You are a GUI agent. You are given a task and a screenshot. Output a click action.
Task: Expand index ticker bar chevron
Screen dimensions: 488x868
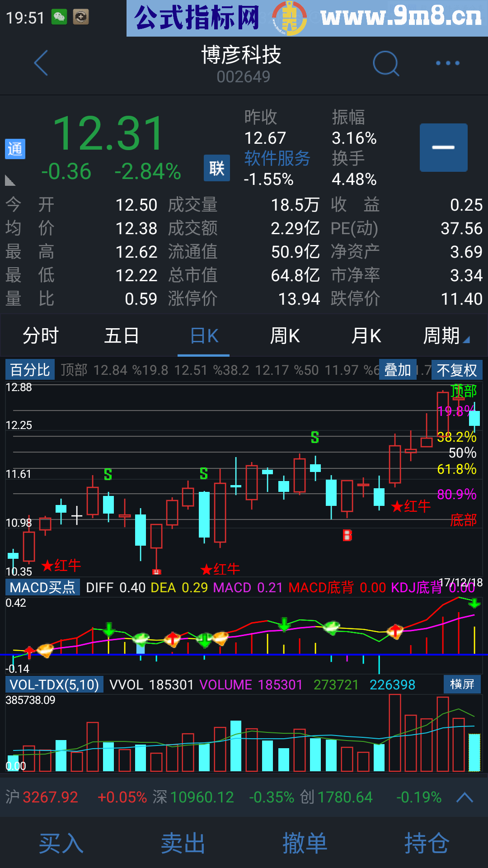coord(465,797)
